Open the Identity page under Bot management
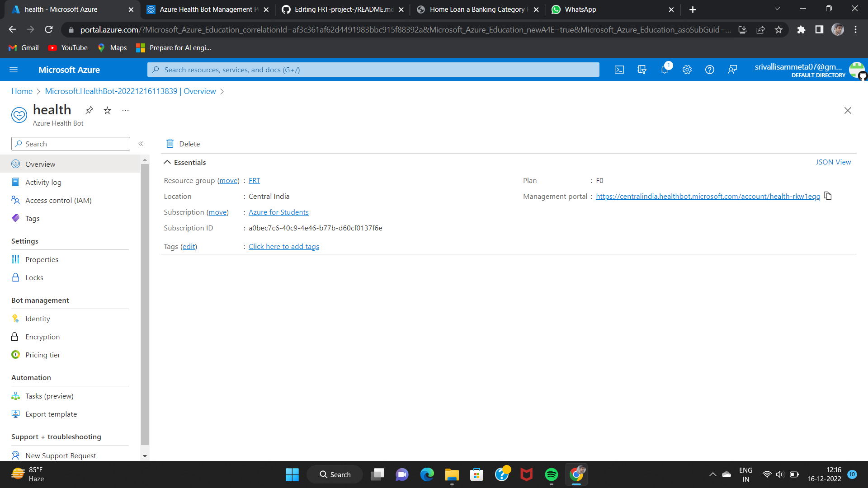 [38, 319]
